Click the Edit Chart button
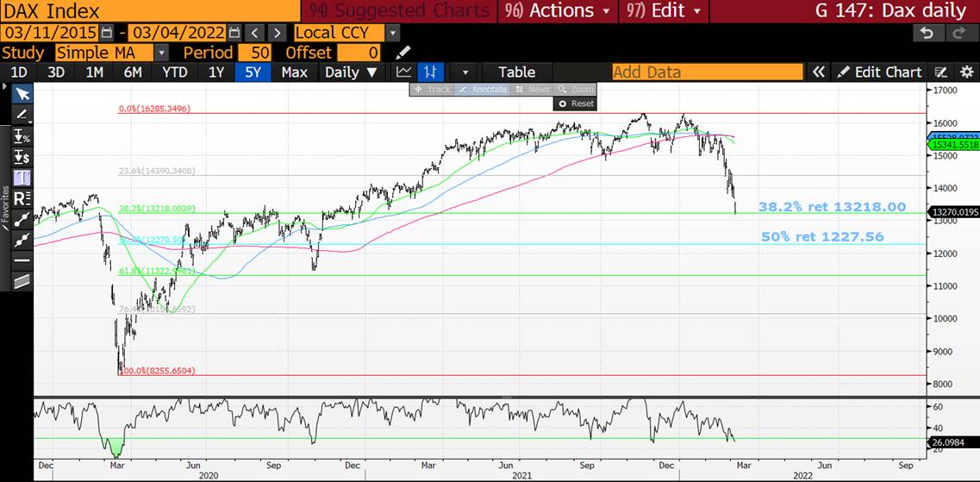 [879, 72]
